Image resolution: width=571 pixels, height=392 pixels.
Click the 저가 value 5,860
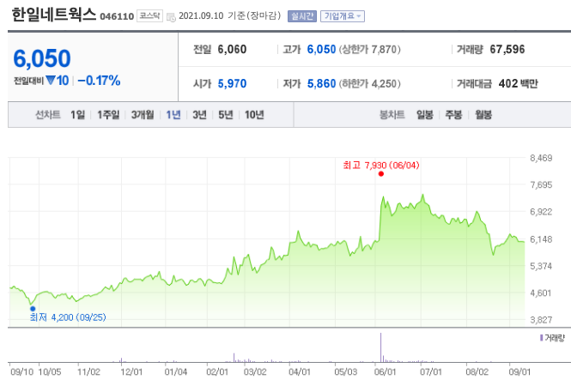pyautogui.click(x=321, y=84)
